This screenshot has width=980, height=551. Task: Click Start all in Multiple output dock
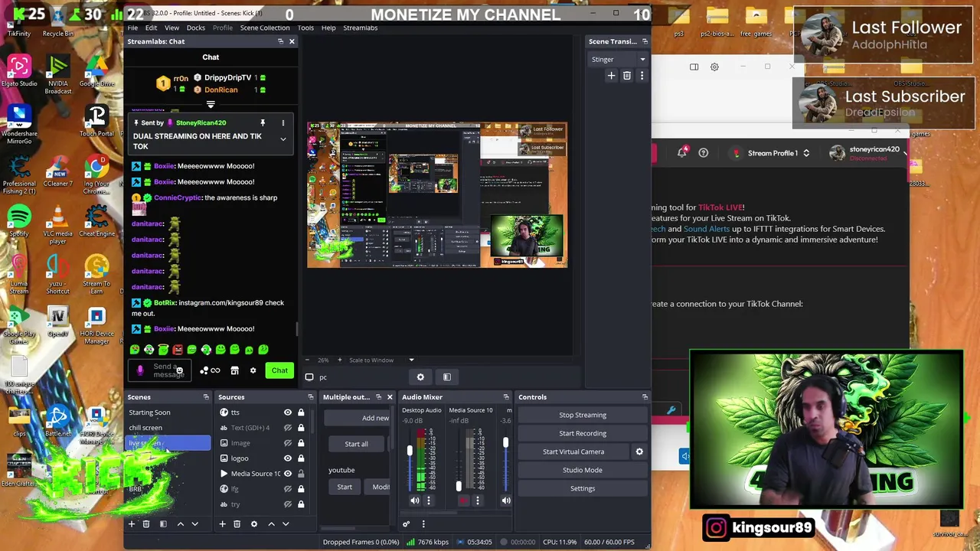[356, 444]
